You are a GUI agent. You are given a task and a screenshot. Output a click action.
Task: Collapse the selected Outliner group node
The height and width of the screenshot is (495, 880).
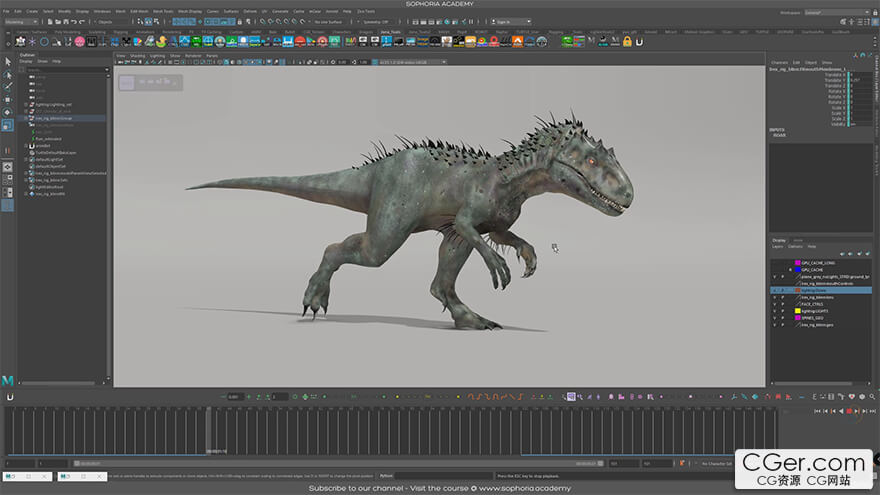click(x=26, y=118)
